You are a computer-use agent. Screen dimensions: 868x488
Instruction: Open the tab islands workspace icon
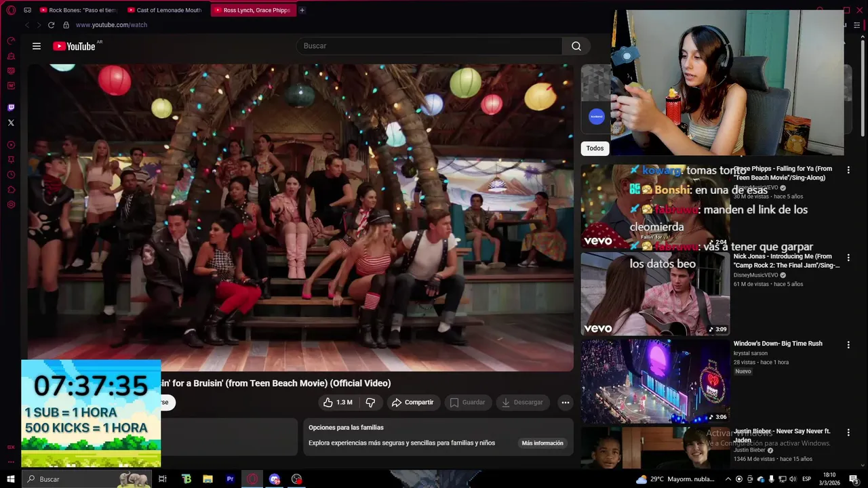(27, 10)
